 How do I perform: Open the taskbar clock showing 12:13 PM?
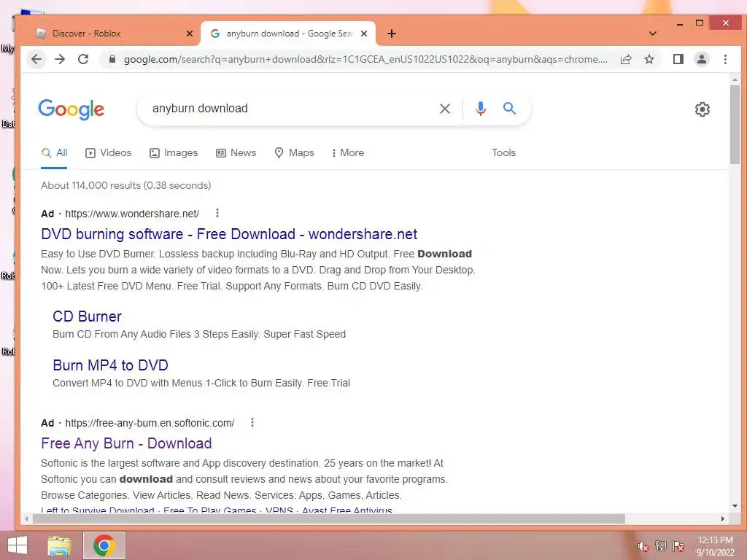[x=715, y=546]
